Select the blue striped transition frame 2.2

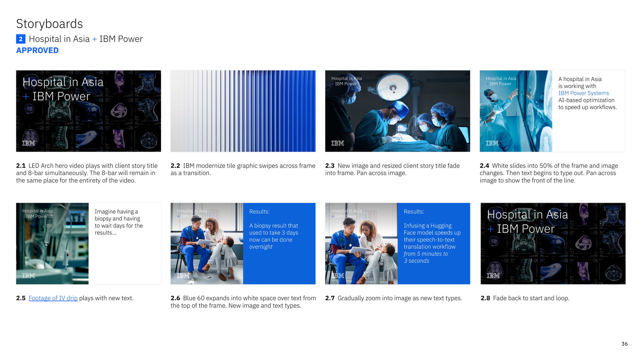click(243, 111)
